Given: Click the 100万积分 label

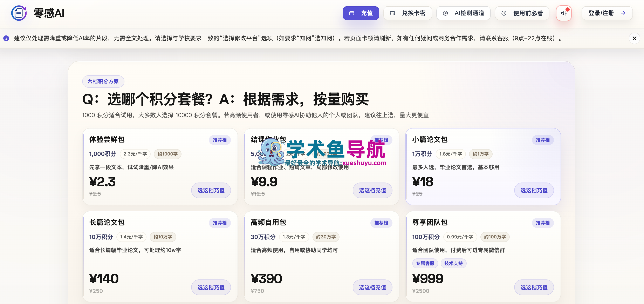Looking at the screenshot, I should (x=426, y=237).
